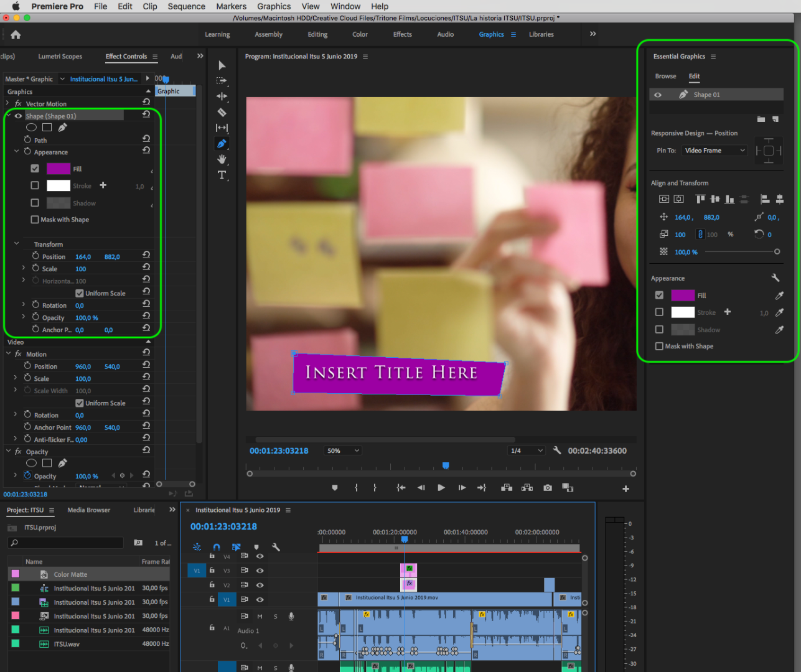Uncheck Fill checkbox in Effect Controls
This screenshot has width=801, height=672.
point(35,169)
